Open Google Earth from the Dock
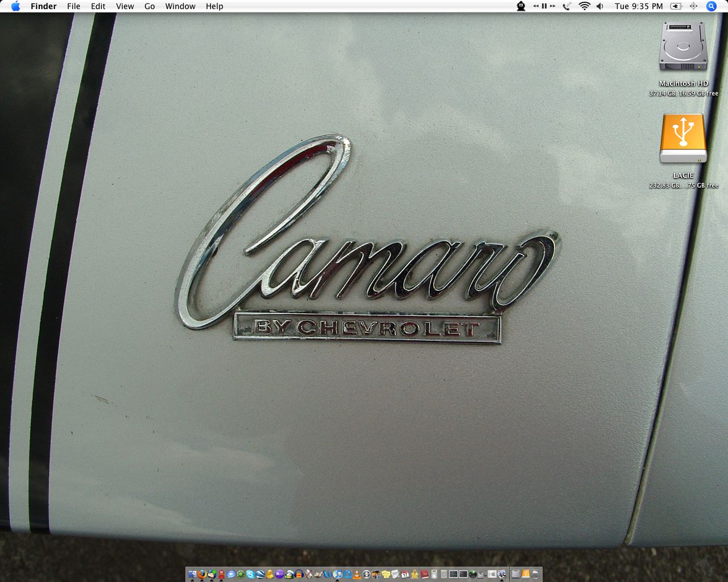 [260, 574]
